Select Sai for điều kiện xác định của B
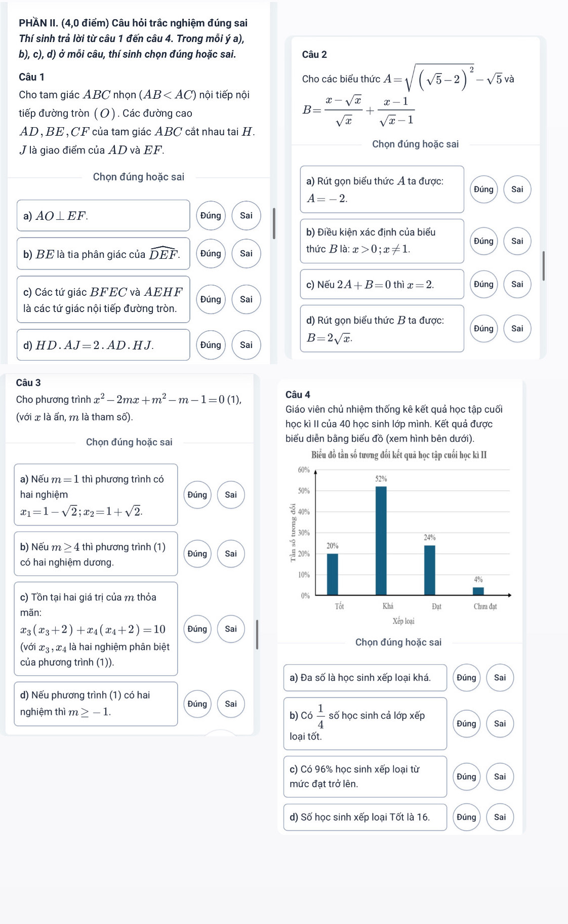Image resolution: width=568 pixels, height=924 pixels. [x=517, y=241]
